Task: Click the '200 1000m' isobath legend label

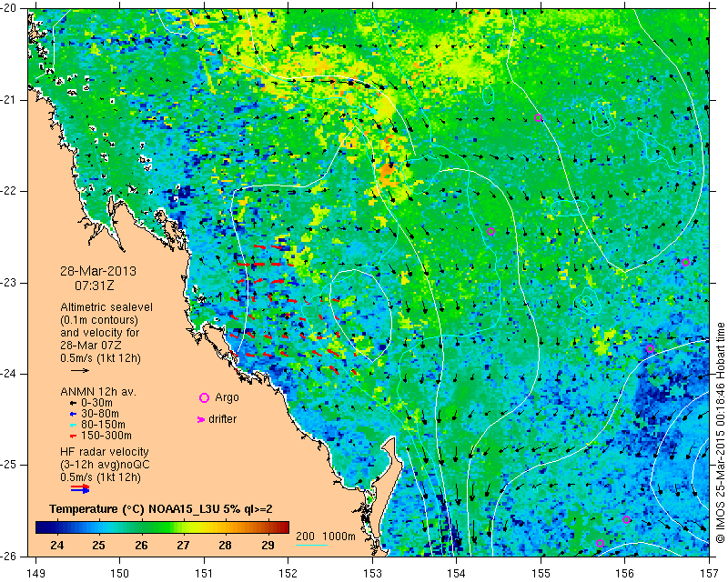Action: tap(326, 536)
